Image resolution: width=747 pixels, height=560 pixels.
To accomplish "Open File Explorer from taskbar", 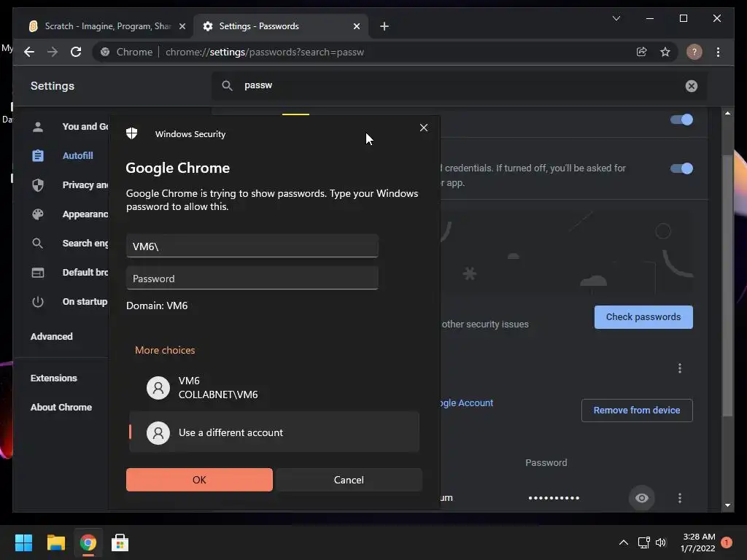I will tap(55, 542).
